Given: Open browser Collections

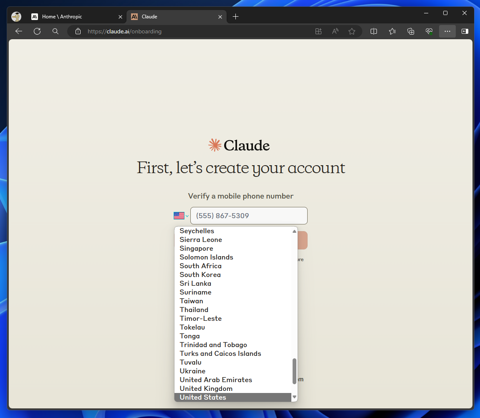Looking at the screenshot, I should tap(411, 31).
